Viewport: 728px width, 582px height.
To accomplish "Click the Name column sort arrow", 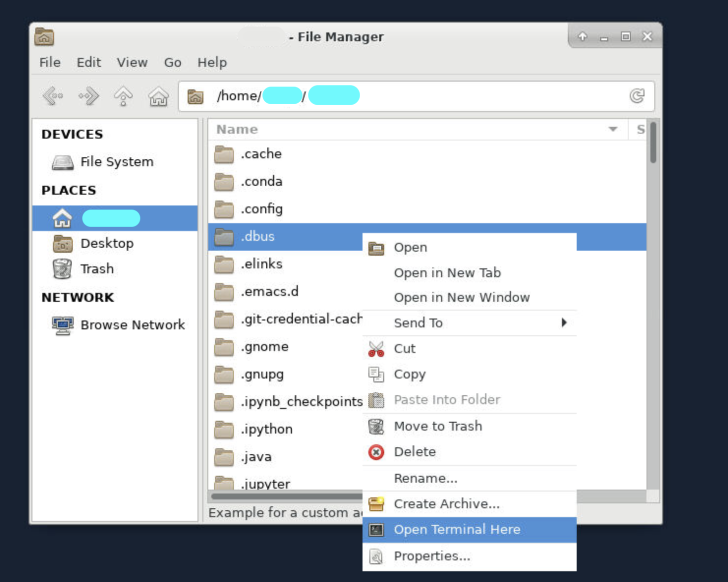I will pyautogui.click(x=613, y=129).
